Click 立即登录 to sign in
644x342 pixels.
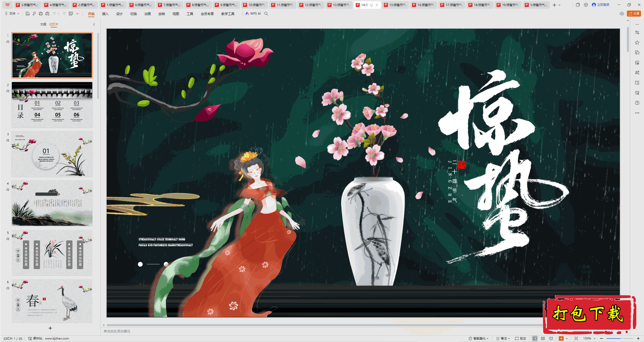[601, 5]
